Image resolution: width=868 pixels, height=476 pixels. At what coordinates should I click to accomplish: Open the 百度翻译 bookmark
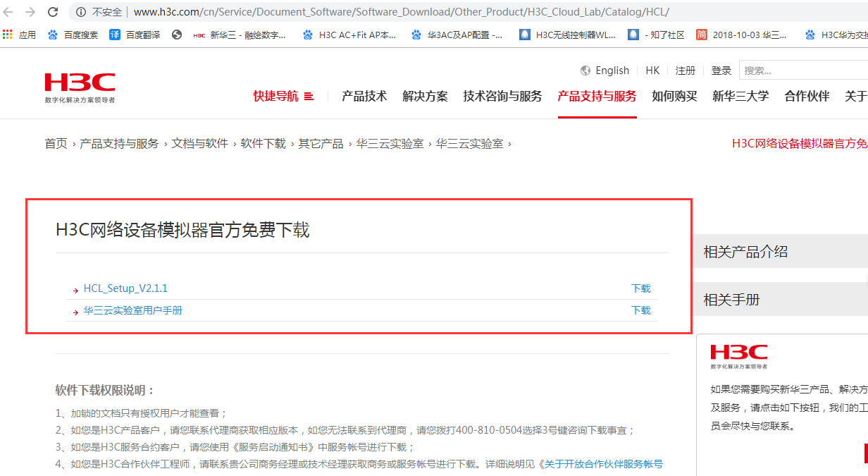pyautogui.click(x=135, y=35)
